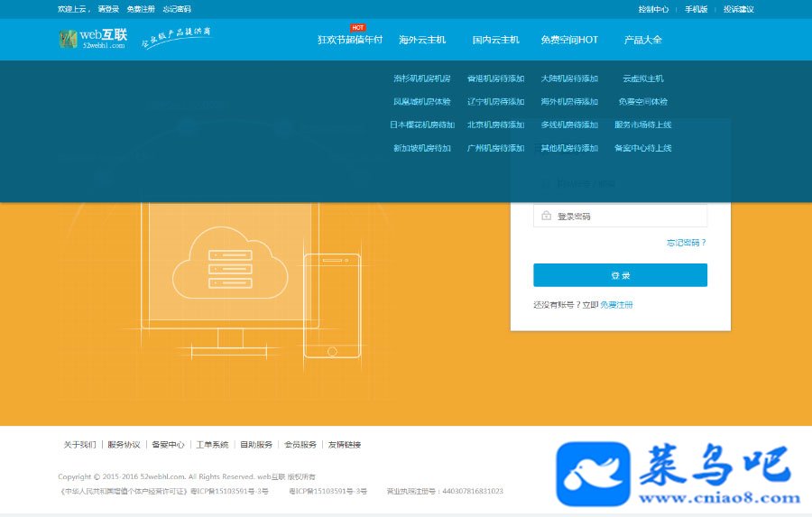Screen dimensions: 812x517
Task: Click the web互联 site logo
Action: click(x=93, y=39)
